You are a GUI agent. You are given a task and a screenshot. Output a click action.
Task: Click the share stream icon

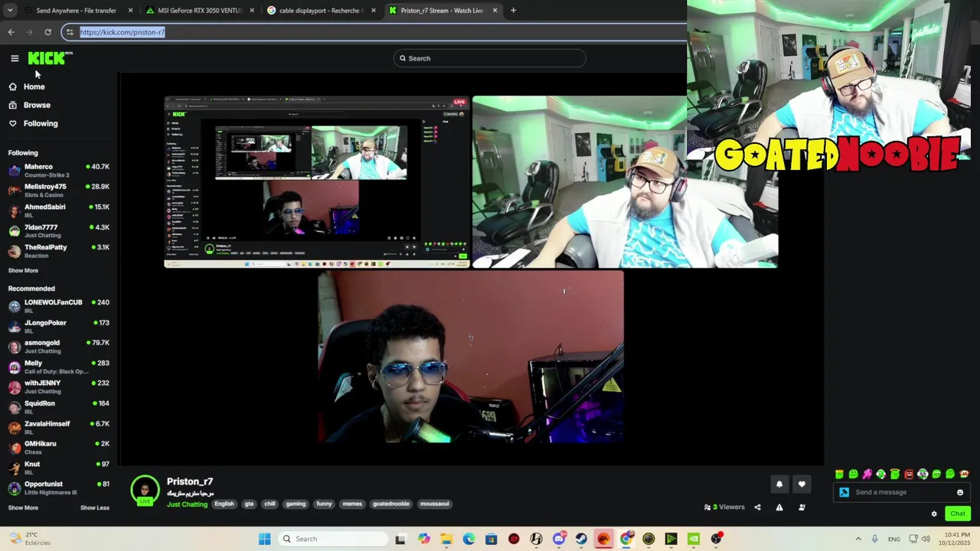tap(757, 507)
